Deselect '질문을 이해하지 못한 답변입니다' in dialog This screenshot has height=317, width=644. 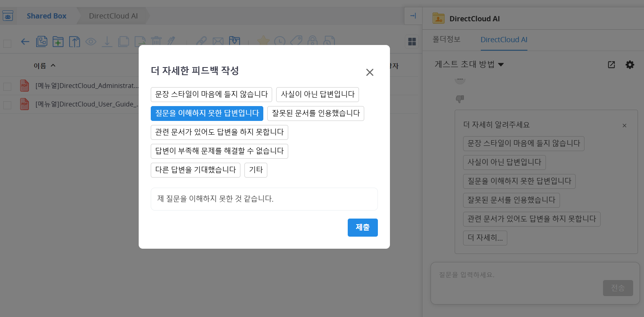(207, 113)
